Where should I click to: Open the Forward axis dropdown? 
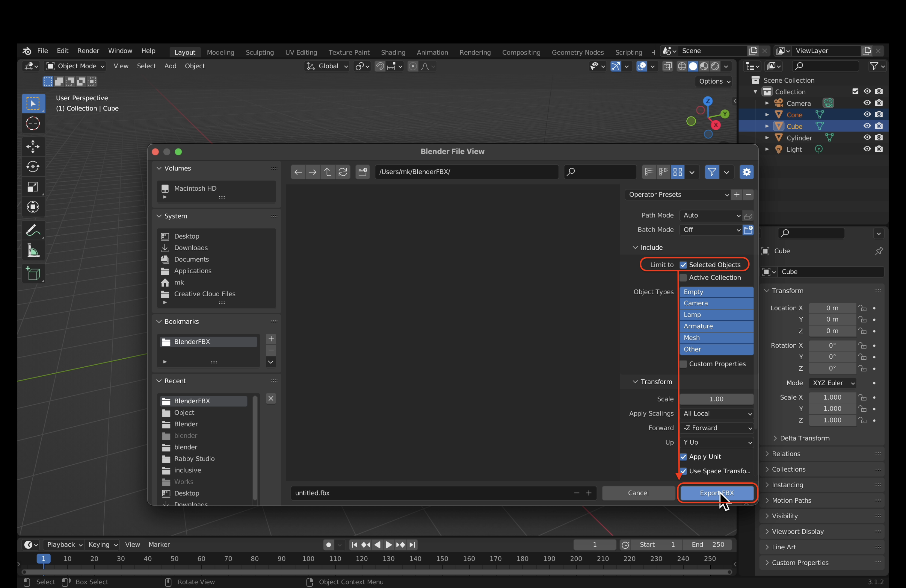click(716, 428)
